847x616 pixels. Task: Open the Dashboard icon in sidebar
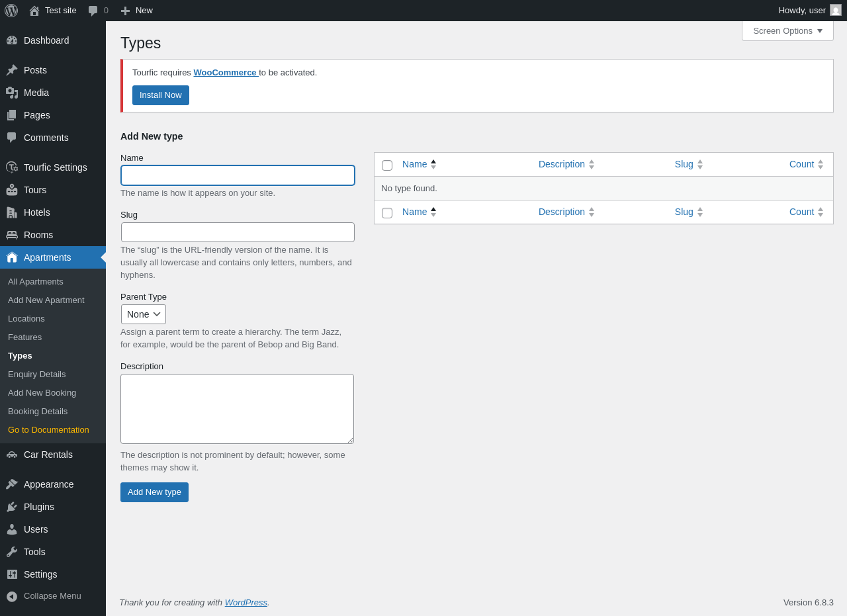tap(12, 40)
